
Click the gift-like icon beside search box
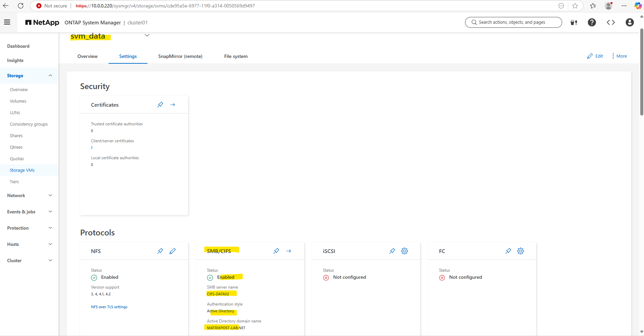(574, 22)
